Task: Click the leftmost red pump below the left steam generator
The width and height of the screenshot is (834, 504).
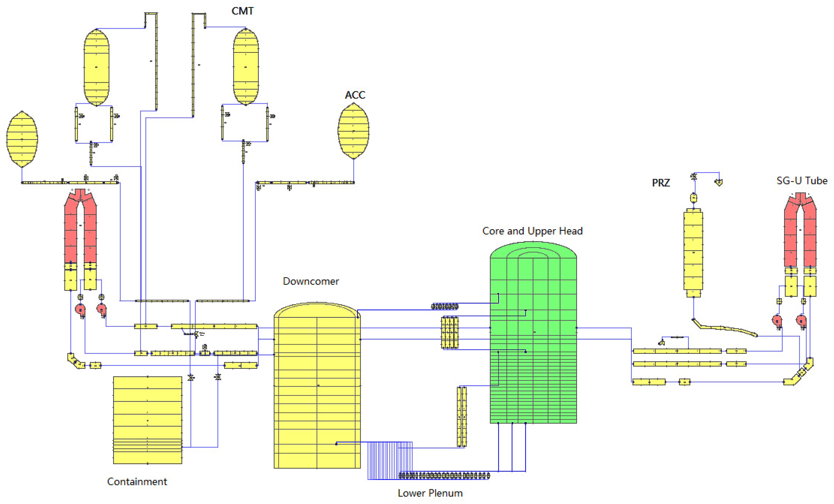Action: point(80,309)
